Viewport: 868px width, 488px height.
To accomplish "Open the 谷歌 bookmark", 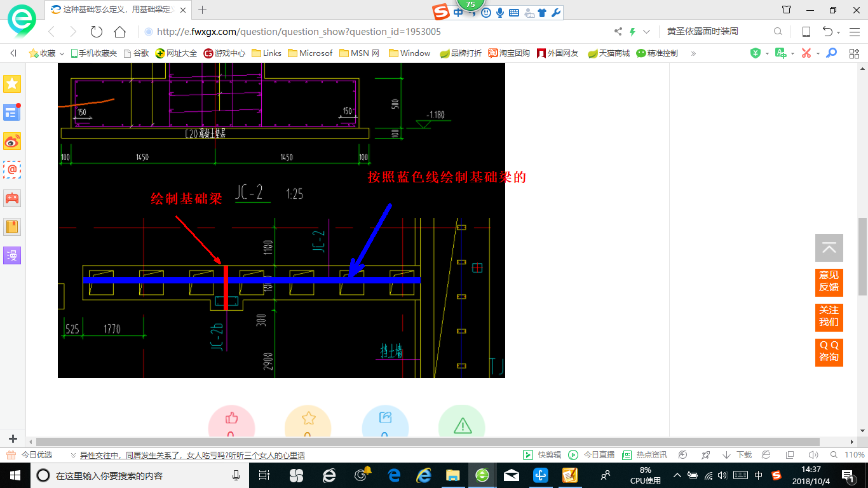I will click(x=137, y=53).
